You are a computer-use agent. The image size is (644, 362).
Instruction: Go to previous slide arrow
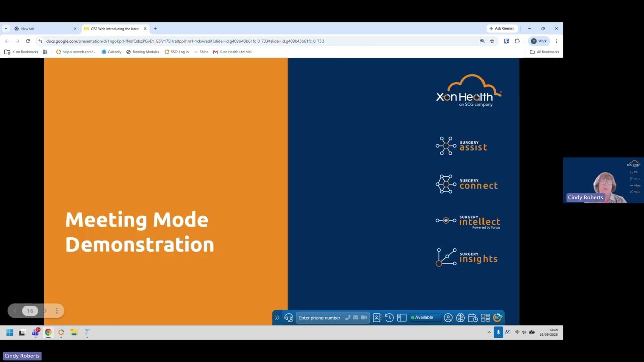point(15,311)
